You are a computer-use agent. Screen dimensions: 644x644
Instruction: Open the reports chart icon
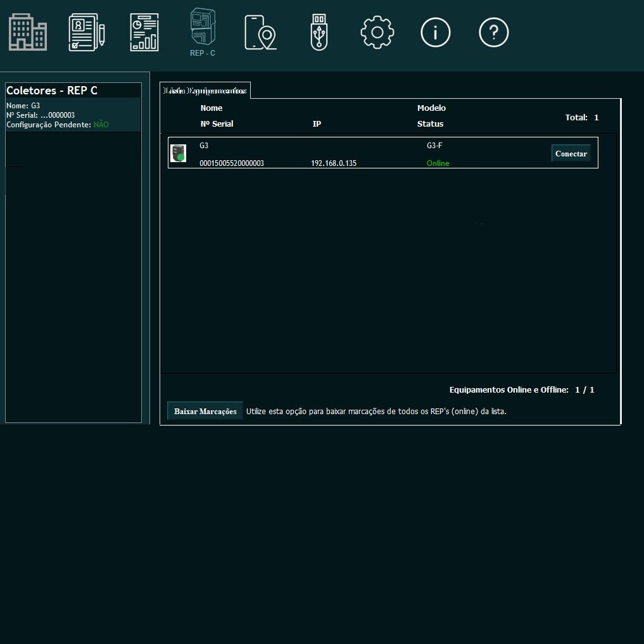click(x=144, y=32)
